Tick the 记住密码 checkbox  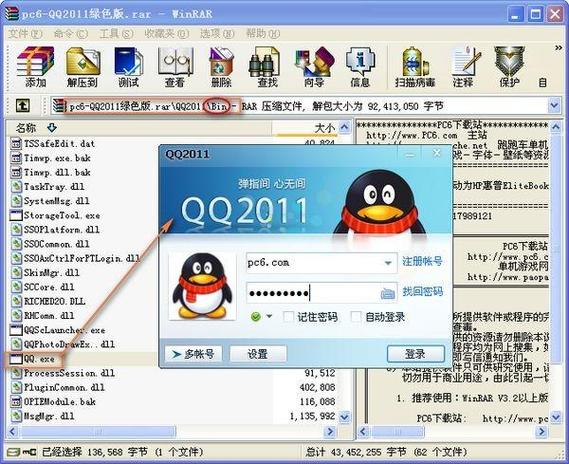[x=288, y=317]
